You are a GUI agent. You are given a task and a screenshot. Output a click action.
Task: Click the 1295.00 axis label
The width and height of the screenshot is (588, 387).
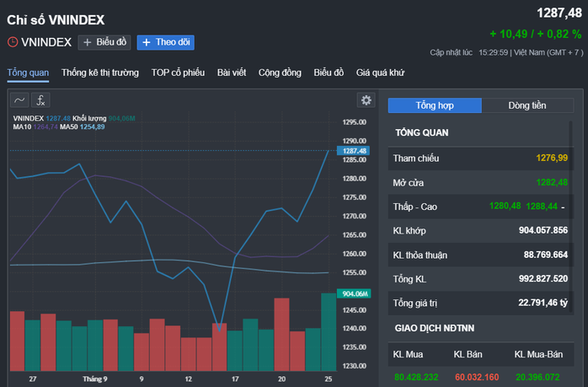[354, 122]
